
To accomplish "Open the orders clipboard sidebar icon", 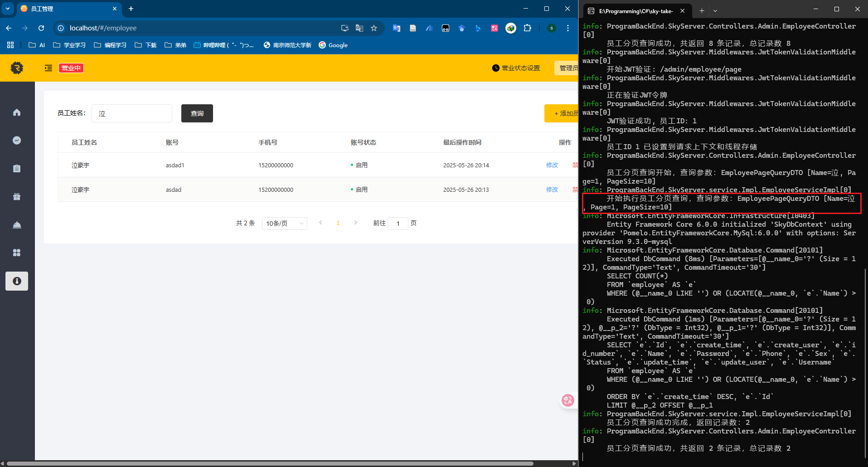I will click(x=17, y=169).
